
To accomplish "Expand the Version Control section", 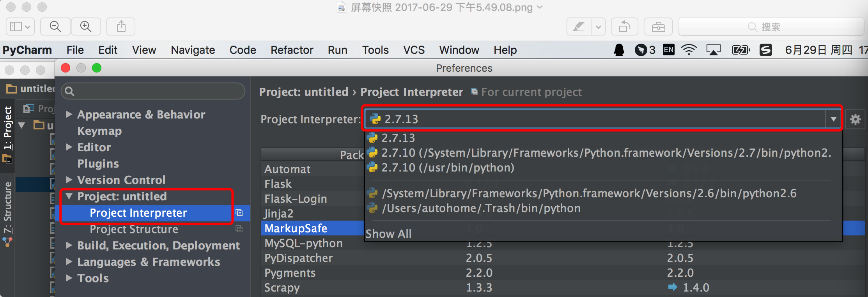I will pyautogui.click(x=69, y=180).
